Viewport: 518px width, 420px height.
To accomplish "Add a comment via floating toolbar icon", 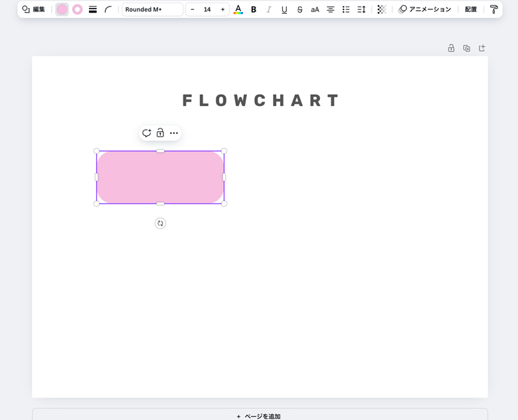I will (146, 133).
